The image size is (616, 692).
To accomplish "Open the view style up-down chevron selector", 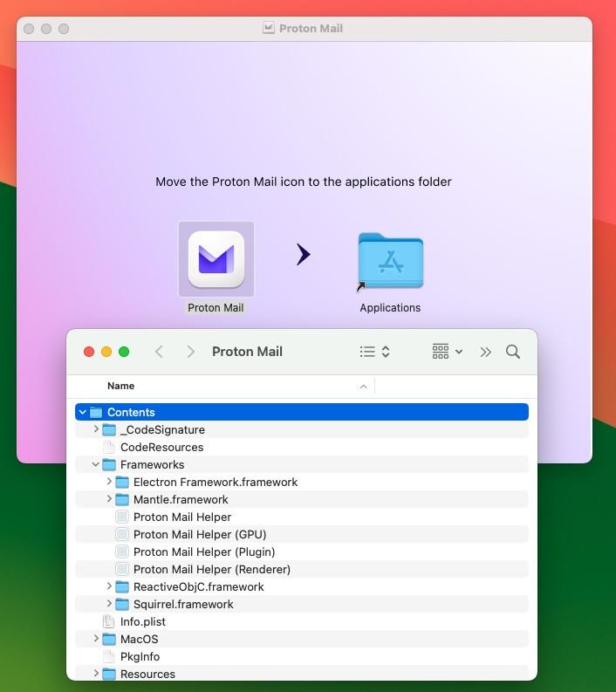I will [x=386, y=352].
